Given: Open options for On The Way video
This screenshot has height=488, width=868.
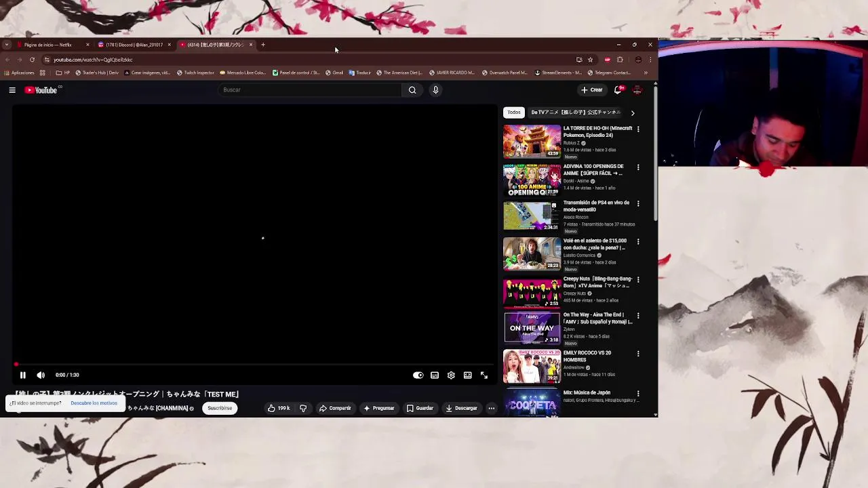Looking at the screenshot, I should tap(638, 315).
